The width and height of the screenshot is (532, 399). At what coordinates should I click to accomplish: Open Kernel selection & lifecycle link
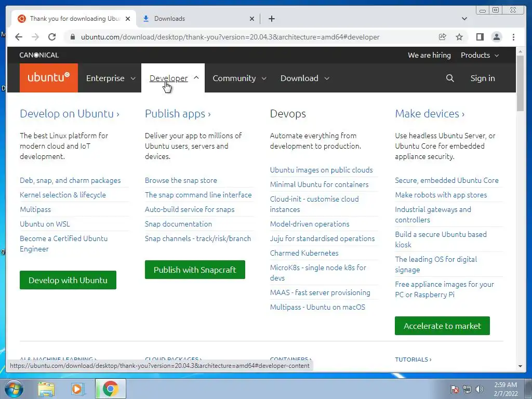pos(63,195)
